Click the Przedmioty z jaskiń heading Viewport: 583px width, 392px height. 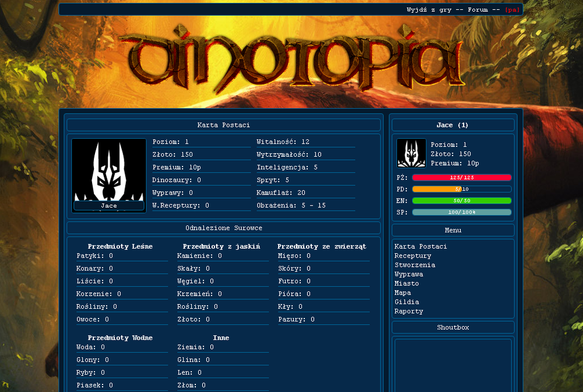coord(221,246)
